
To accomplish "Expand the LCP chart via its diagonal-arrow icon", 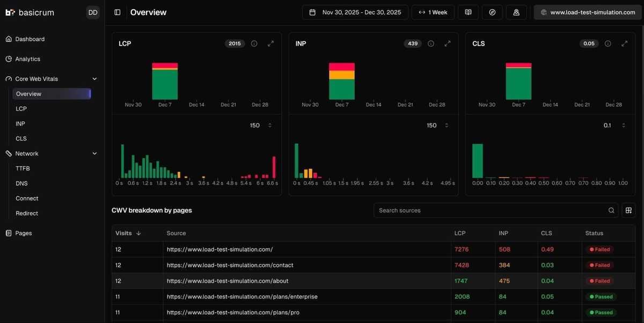I will click(x=270, y=43).
